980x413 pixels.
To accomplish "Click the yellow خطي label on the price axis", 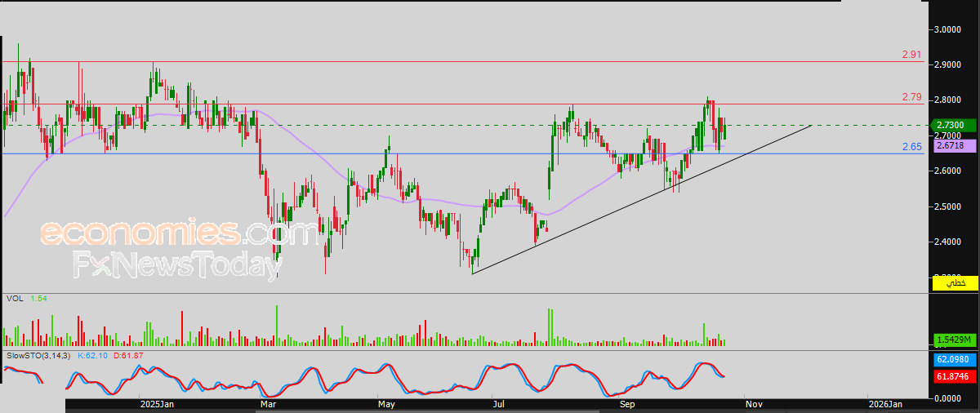I will pos(955,283).
